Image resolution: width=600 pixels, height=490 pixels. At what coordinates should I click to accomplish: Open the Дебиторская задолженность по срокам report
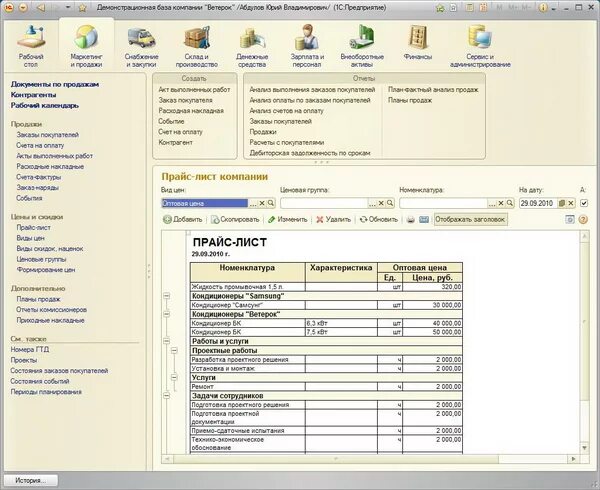click(310, 153)
